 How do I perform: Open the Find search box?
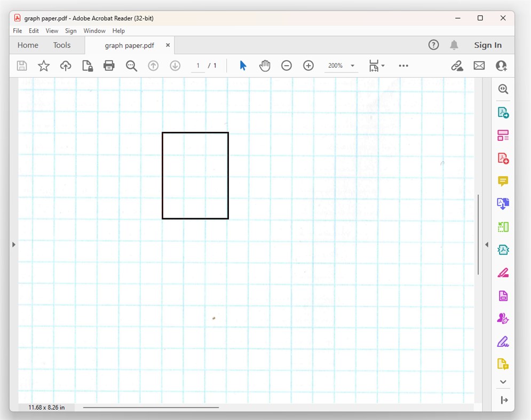131,65
